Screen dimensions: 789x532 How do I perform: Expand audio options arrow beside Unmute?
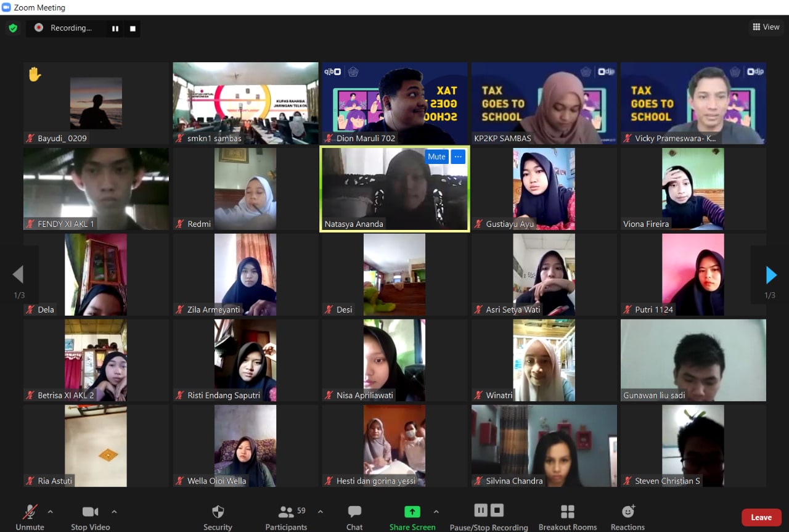pos(51,512)
